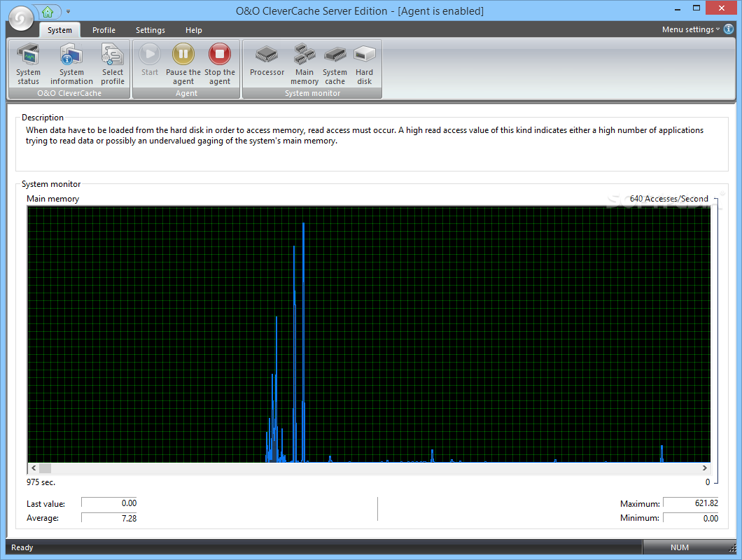Image resolution: width=742 pixels, height=560 pixels.
Task: Open the Settings tab
Action: coord(150,30)
